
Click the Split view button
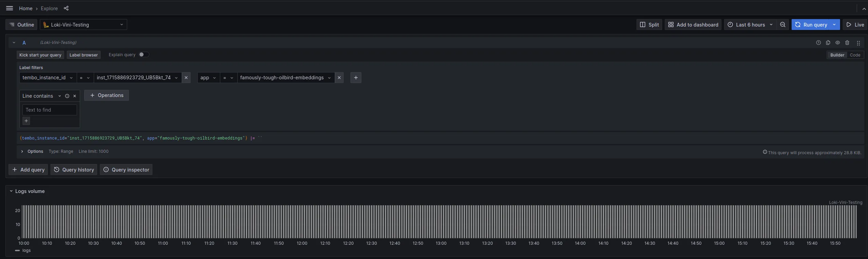(x=649, y=25)
